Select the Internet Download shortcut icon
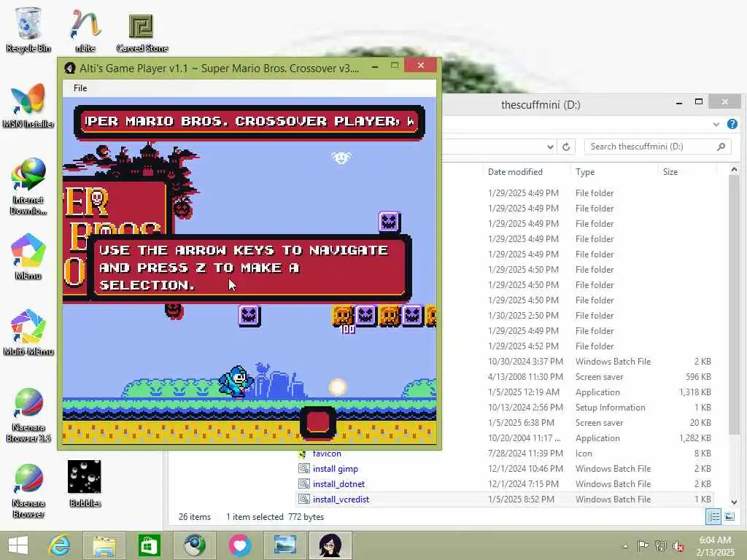Screen dimensions: 747x560 pos(28,186)
